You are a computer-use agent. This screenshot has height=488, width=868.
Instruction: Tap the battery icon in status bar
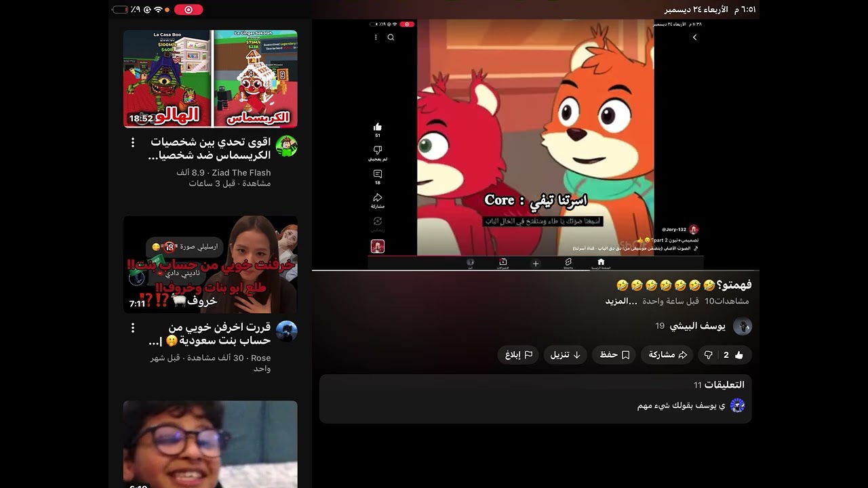coord(120,9)
